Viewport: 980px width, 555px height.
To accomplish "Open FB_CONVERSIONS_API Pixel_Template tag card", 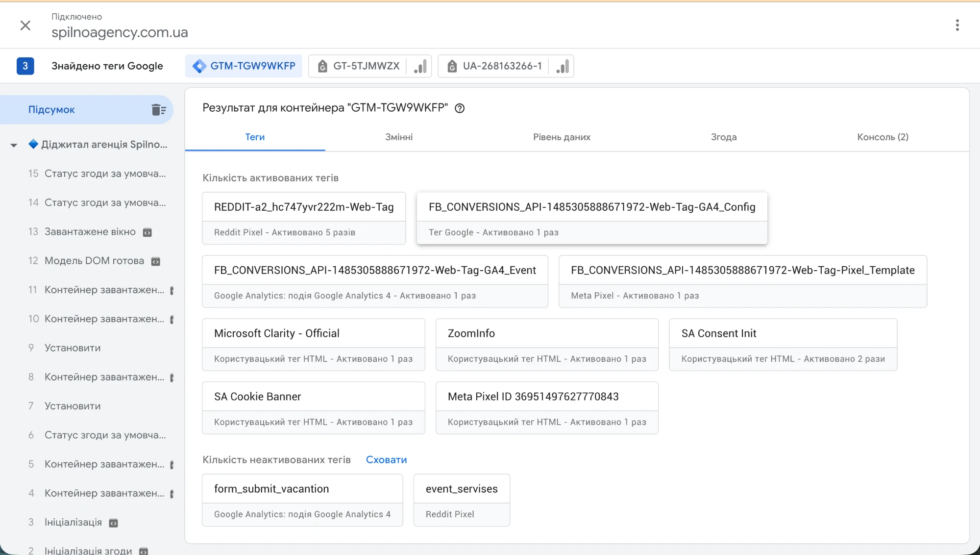I will [x=743, y=281].
